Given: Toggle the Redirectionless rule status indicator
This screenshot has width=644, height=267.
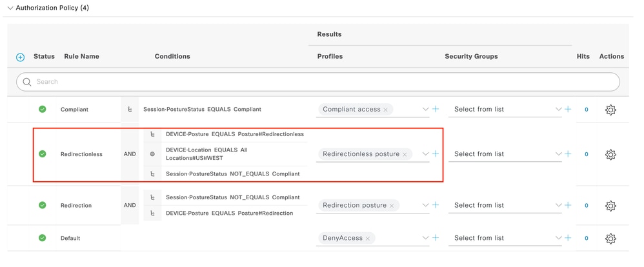Looking at the screenshot, I should 43,154.
